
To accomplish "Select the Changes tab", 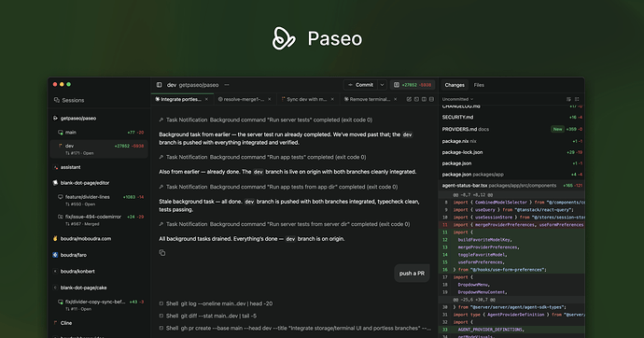I will 455,85.
